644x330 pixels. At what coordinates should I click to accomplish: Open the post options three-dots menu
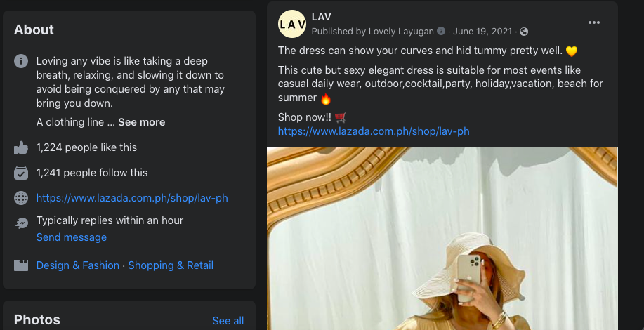(x=594, y=22)
